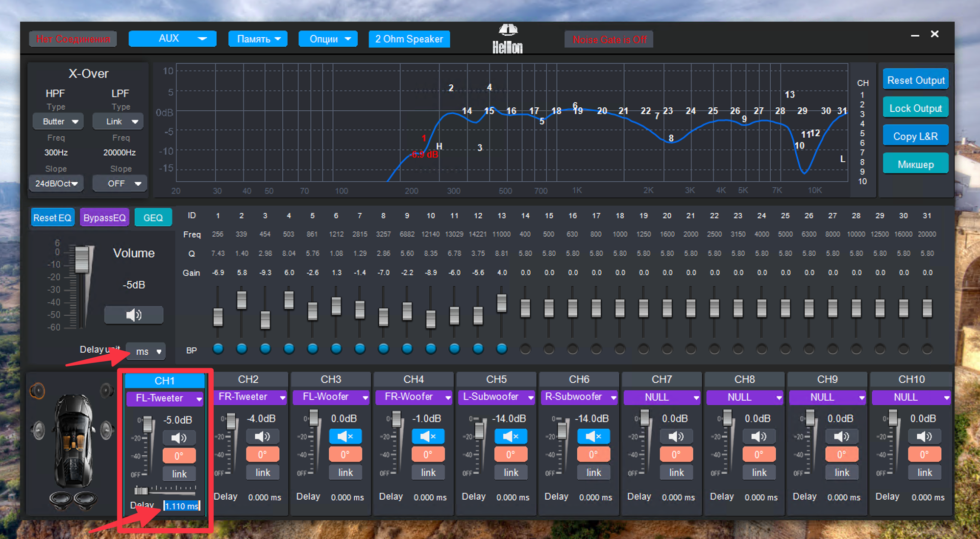Click CH2 delay value field
The width and height of the screenshot is (980, 539).
tap(264, 497)
